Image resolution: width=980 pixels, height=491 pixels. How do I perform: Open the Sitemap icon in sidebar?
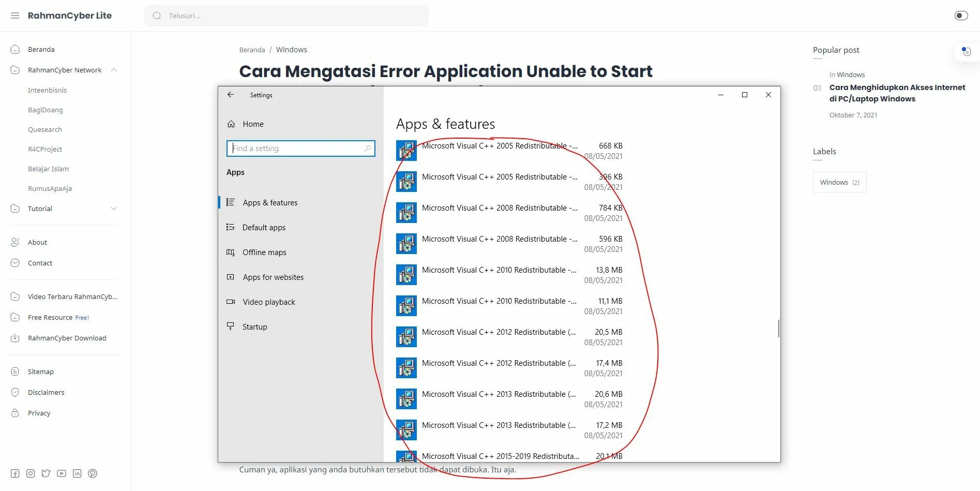15,371
